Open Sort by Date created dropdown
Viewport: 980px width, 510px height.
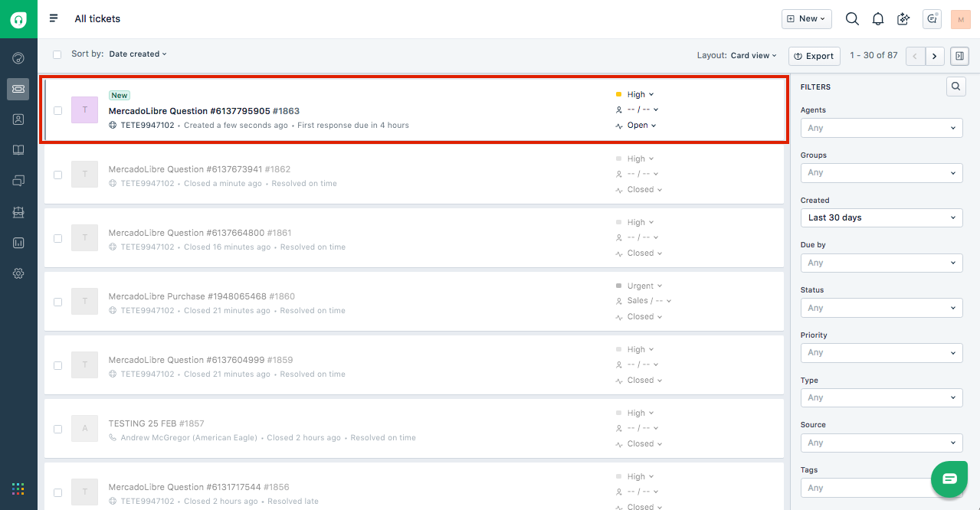click(x=138, y=54)
